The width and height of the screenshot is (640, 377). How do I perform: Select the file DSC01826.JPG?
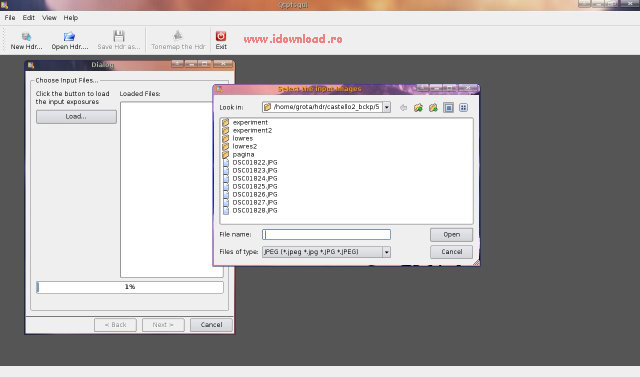[255, 195]
